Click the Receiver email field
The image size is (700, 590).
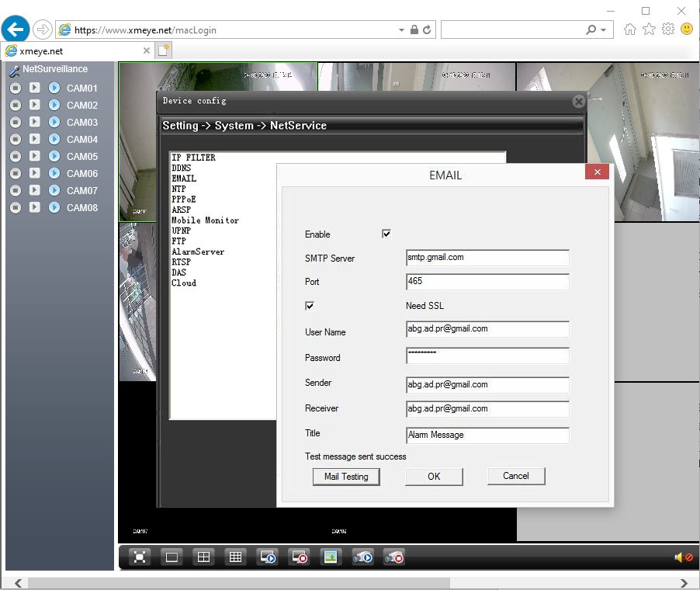[x=487, y=408]
